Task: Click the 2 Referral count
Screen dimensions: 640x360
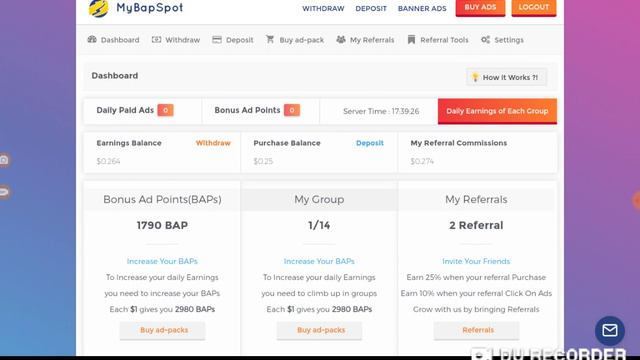Action: click(476, 225)
